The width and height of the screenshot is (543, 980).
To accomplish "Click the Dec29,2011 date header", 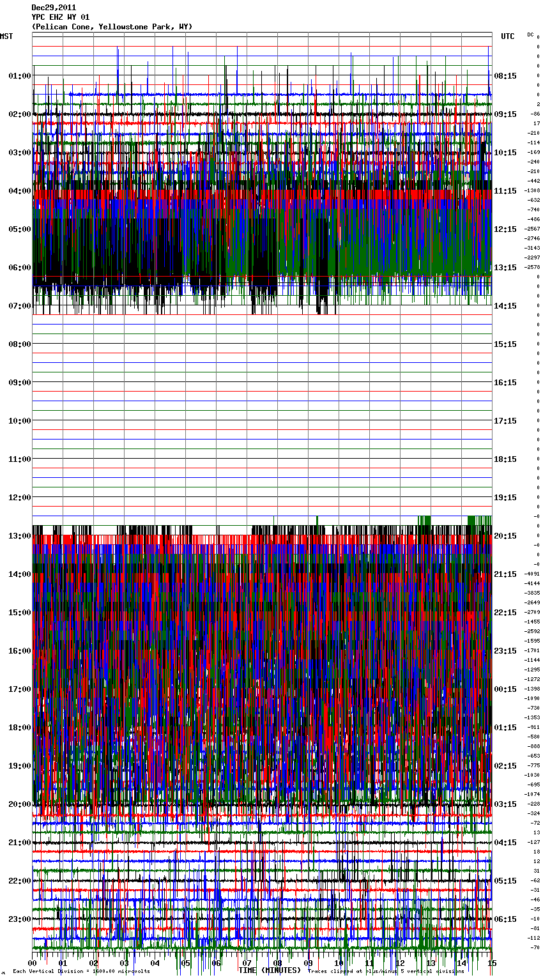I will 54,8.
